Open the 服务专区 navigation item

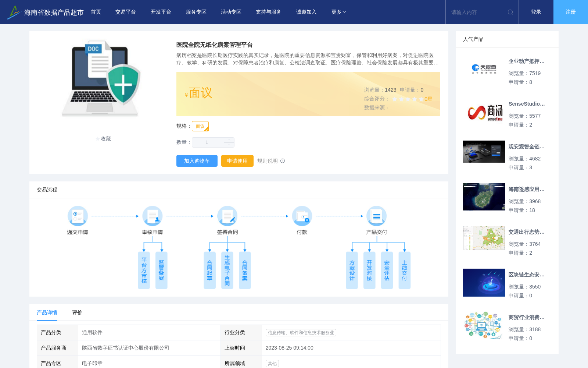click(196, 12)
